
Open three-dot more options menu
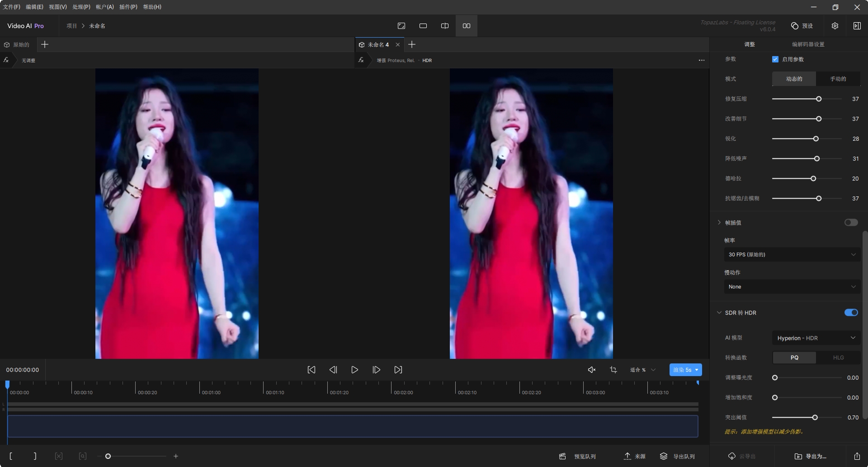pos(701,60)
